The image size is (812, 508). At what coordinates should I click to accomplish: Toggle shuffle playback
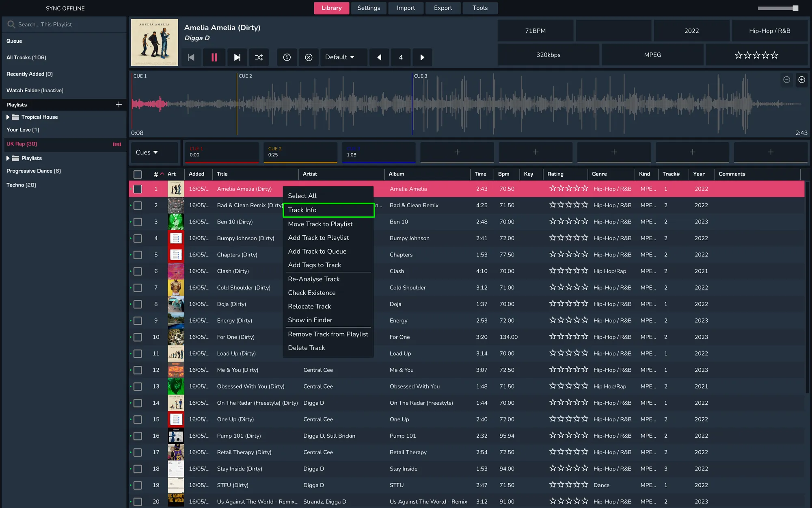(259, 57)
